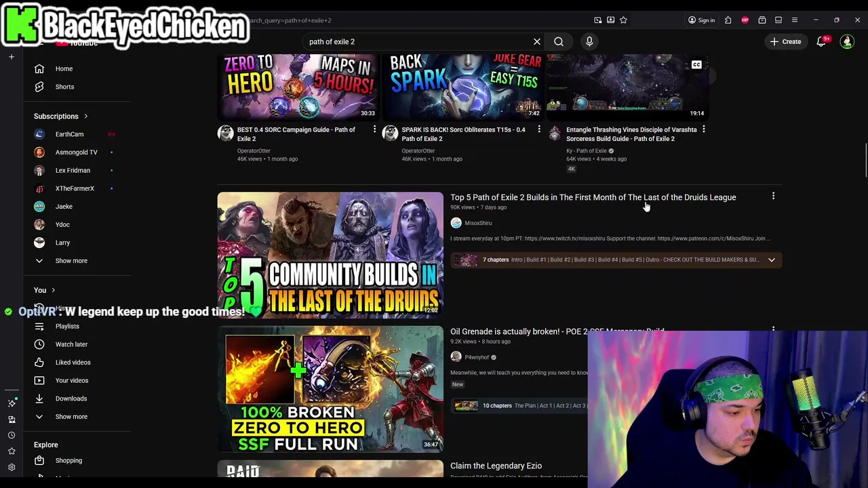
Task: Play the Zero to Hero Maps in 5 Hours thumbnail
Action: 298,87
